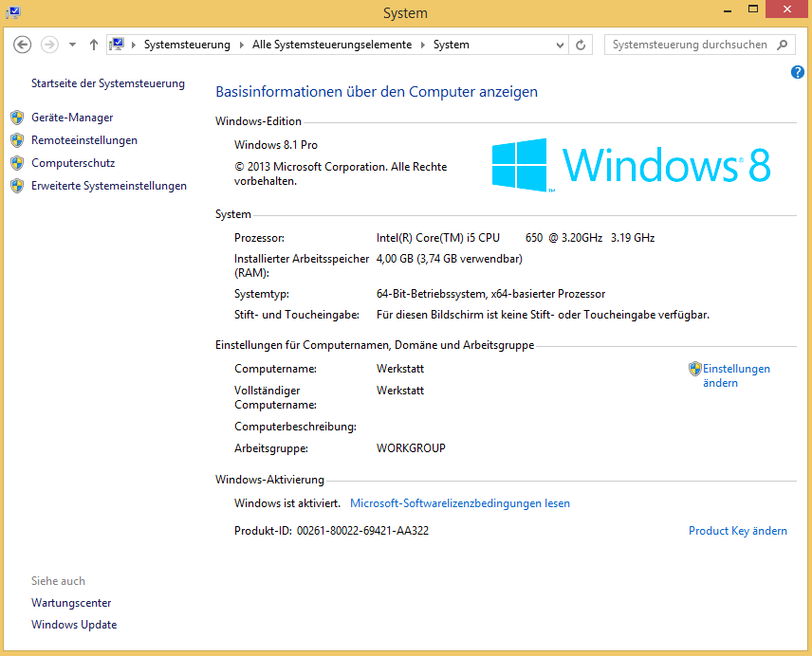Screen dimensions: 812x656
Task: Select the Windows 8.1 Pro edition text
Action: (275, 145)
